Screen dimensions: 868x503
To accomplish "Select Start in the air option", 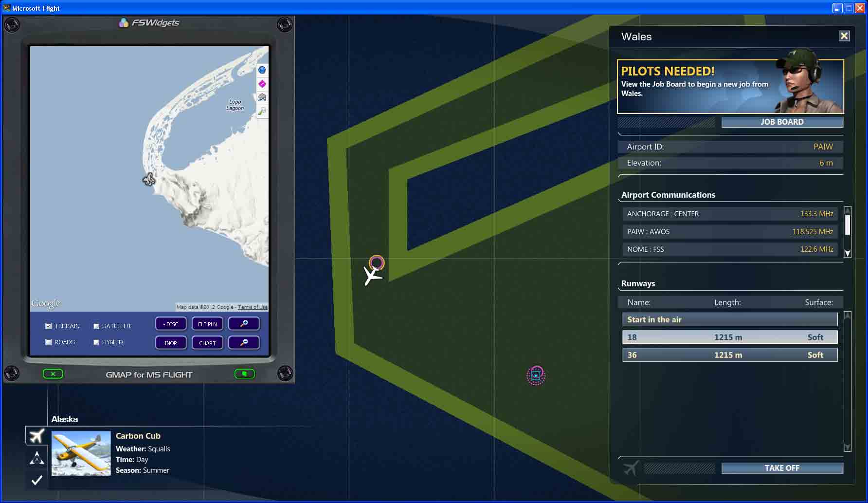I will coord(730,319).
